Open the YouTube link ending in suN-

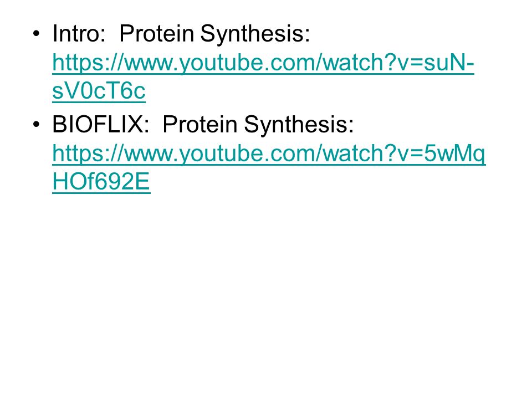263,63
